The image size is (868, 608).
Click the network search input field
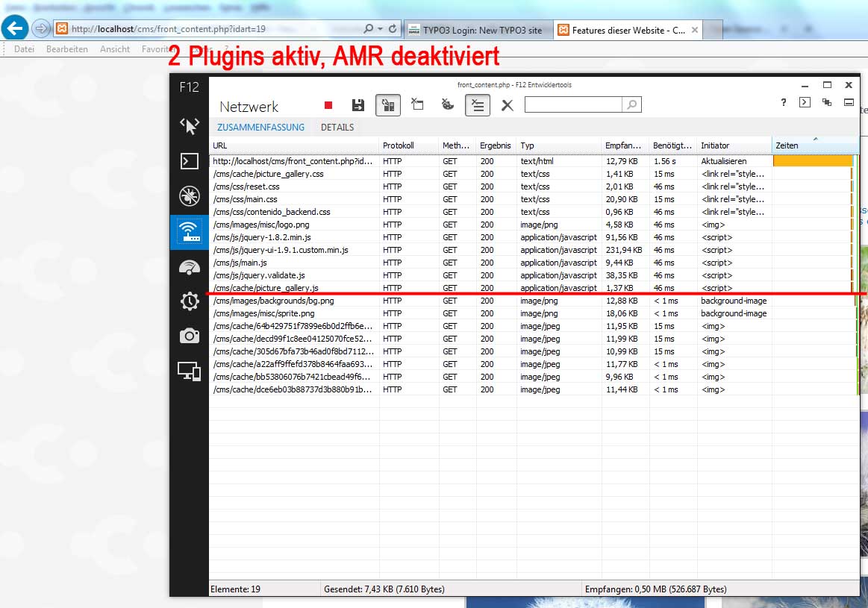573,105
